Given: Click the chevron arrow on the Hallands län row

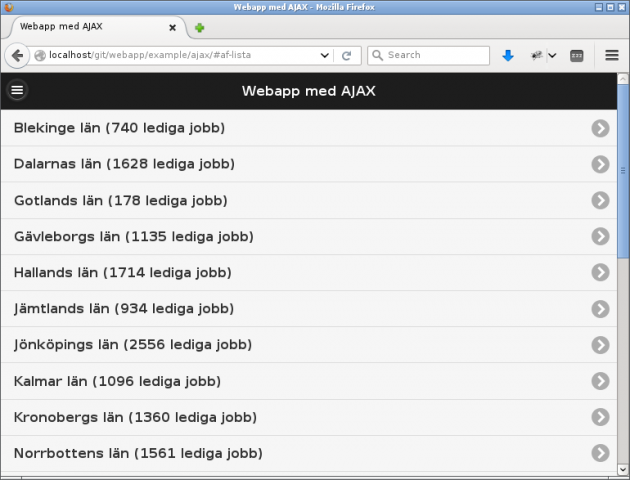Looking at the screenshot, I should click(x=600, y=272).
